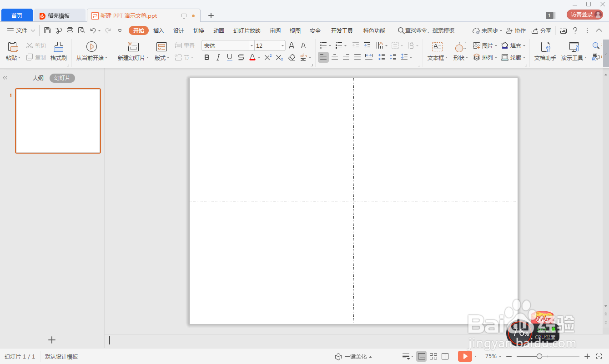The image size is (609, 364).
Task: Open the Transitions (切换) ribbon tab
Action: point(199,30)
